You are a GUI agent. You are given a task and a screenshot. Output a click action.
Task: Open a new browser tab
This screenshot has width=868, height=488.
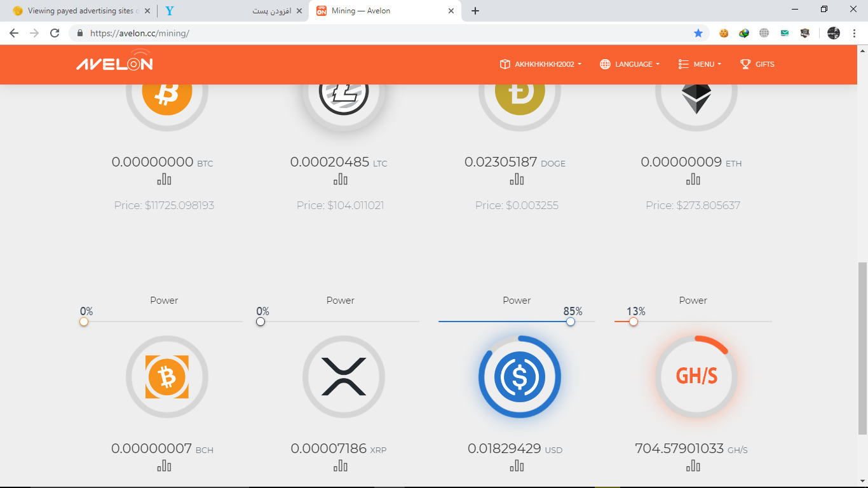(x=475, y=11)
